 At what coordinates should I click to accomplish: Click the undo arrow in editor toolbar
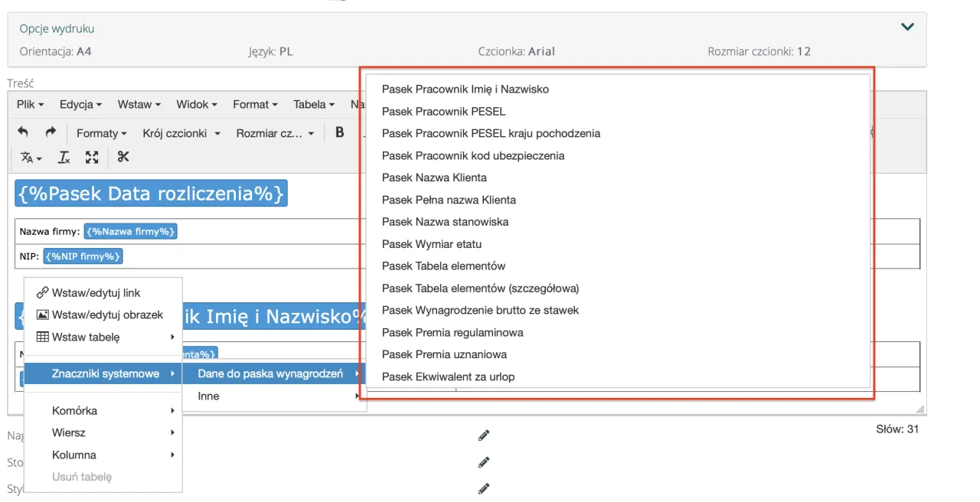click(x=23, y=132)
